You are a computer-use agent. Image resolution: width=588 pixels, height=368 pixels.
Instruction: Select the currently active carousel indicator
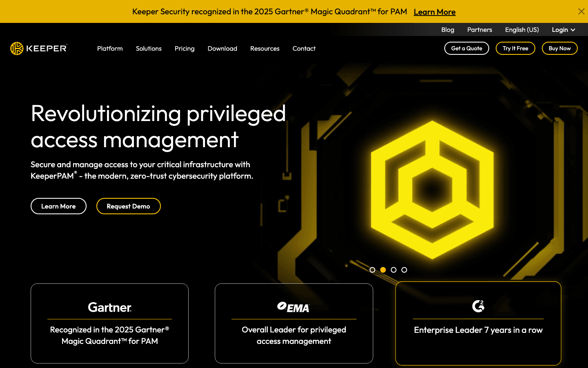click(383, 270)
